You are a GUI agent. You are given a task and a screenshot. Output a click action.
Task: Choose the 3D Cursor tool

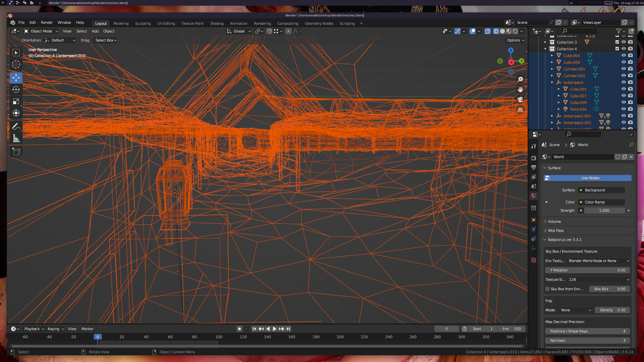click(x=16, y=64)
